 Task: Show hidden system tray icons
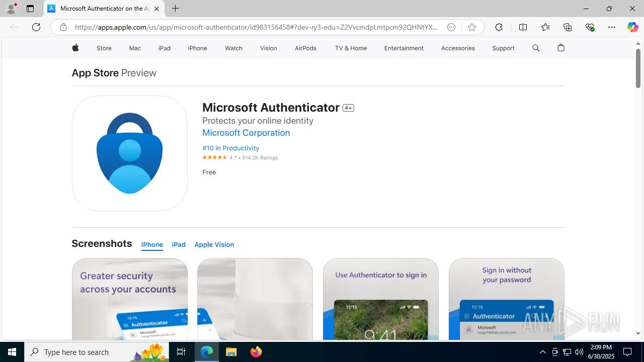coord(542,352)
